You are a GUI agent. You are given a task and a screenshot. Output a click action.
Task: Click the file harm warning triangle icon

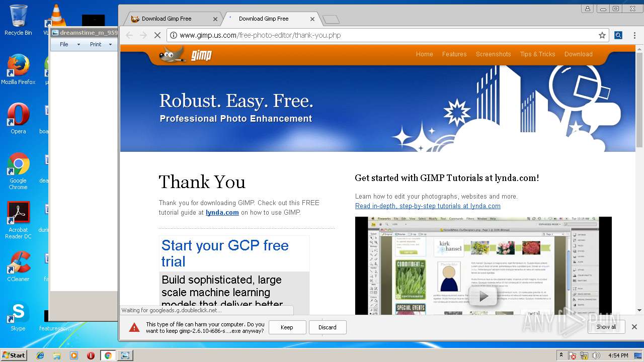point(134,327)
